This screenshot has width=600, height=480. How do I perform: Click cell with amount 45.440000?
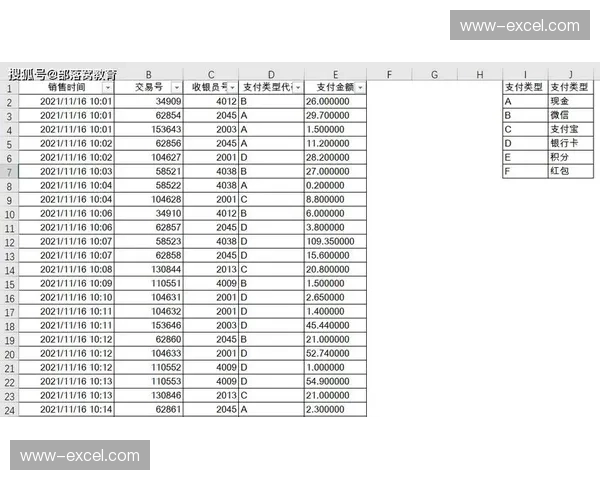[335, 326]
